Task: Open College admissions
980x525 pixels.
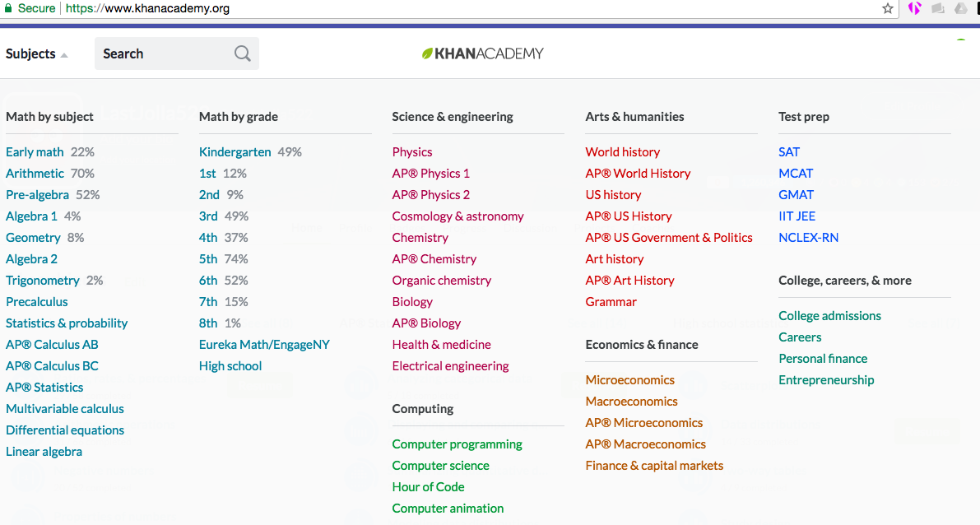Action: click(829, 316)
